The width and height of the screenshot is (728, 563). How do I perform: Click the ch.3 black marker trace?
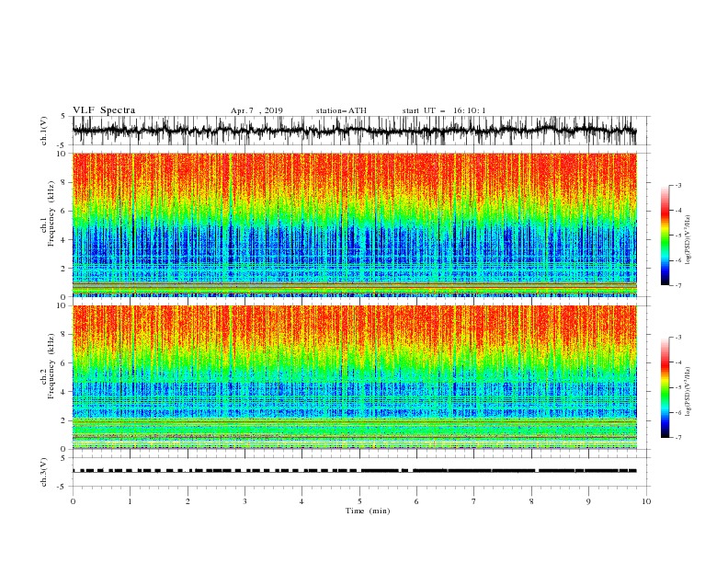[x=354, y=471]
